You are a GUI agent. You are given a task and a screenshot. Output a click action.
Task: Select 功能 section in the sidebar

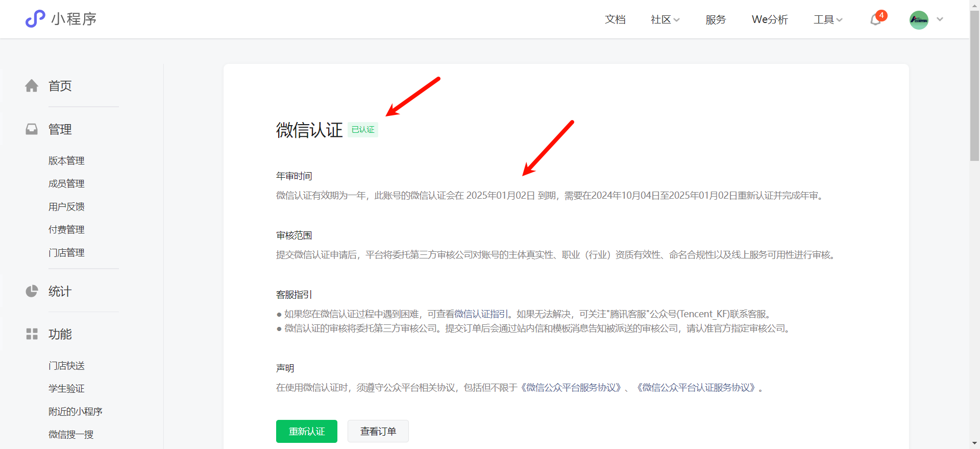(60, 334)
